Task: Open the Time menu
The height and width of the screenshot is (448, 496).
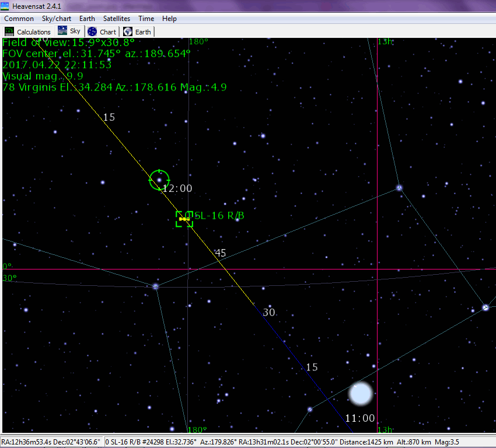Action: 146,19
